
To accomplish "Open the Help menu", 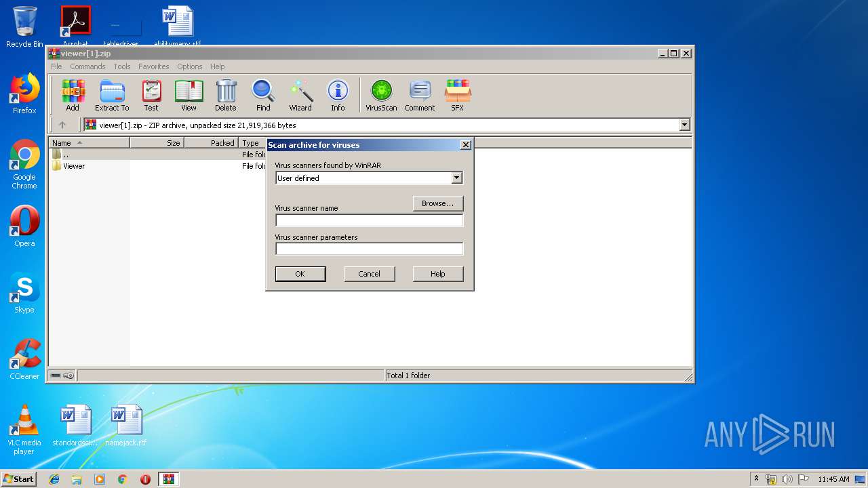I will pyautogui.click(x=217, y=66).
